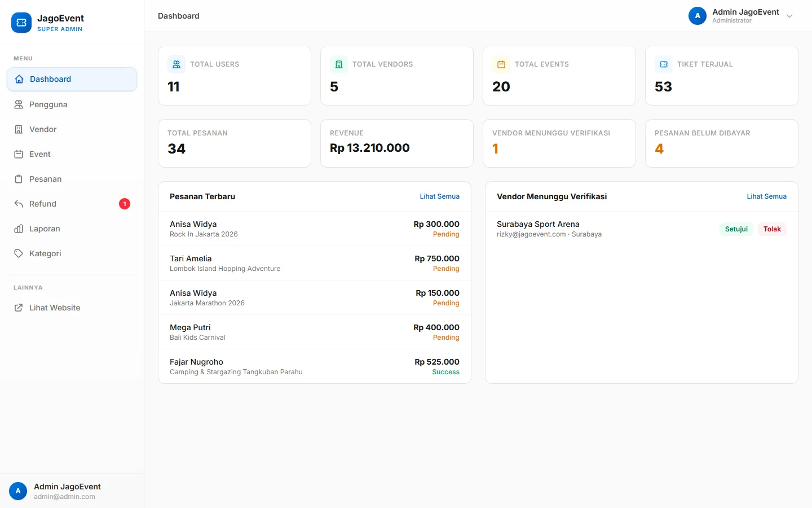The image size is (812, 508).
Task: Click the Total Users card icon
Action: click(x=176, y=64)
